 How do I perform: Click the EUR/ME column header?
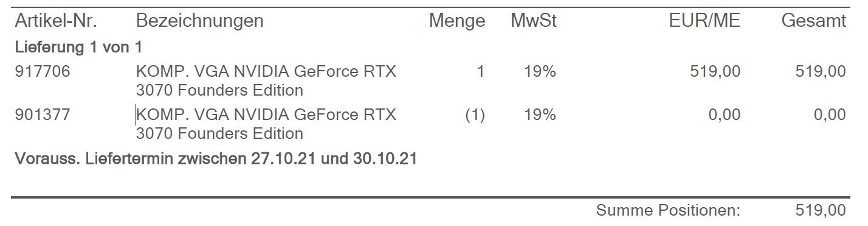[x=704, y=21]
